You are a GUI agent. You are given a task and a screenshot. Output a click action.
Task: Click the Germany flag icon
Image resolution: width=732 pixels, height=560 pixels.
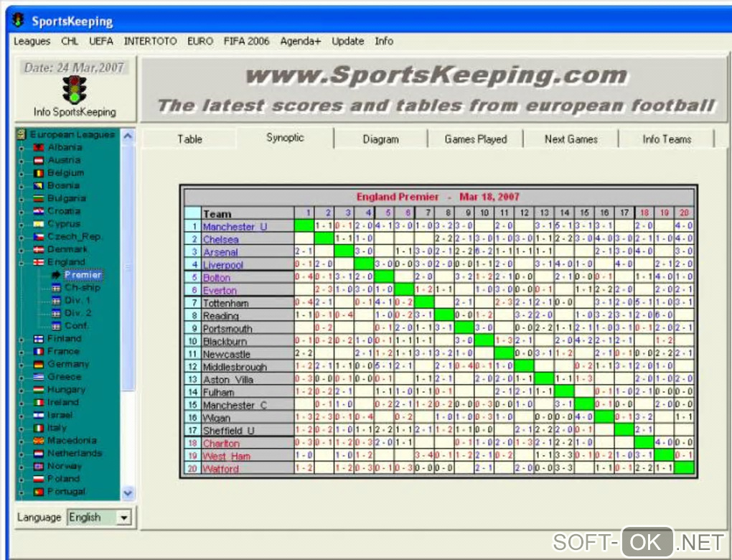click(39, 364)
